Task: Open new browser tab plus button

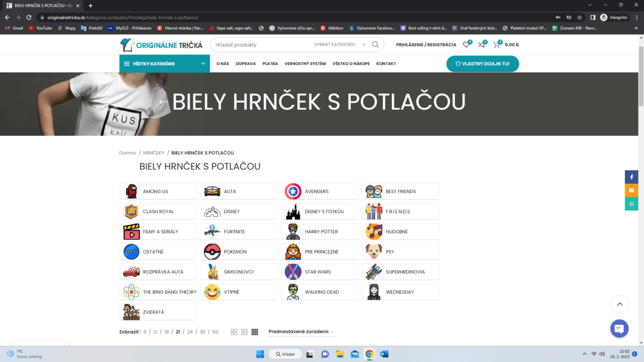Action: tap(90, 5)
